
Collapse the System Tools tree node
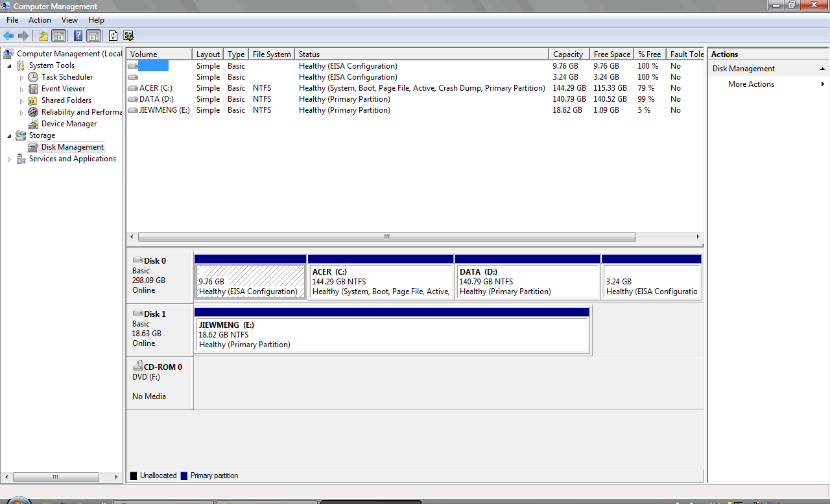coord(9,66)
